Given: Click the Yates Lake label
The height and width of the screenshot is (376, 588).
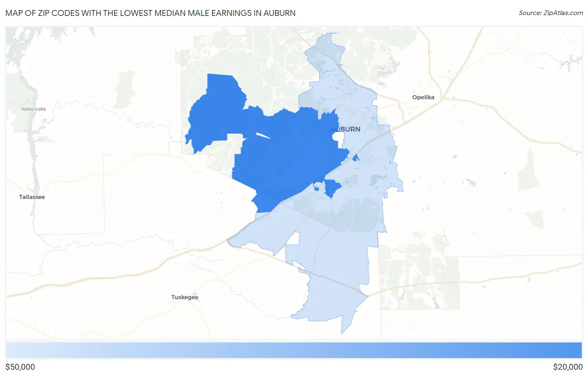Looking at the screenshot, I should (33, 109).
